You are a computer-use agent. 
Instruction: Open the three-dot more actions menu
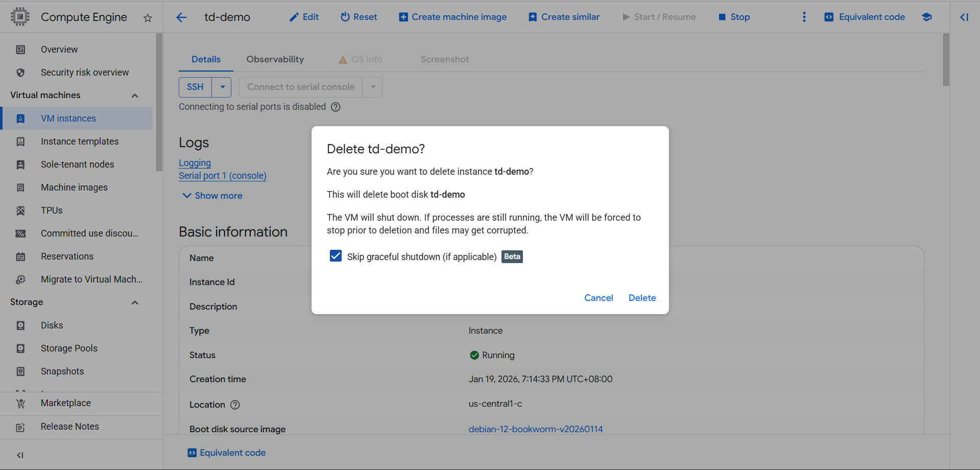(x=804, y=17)
